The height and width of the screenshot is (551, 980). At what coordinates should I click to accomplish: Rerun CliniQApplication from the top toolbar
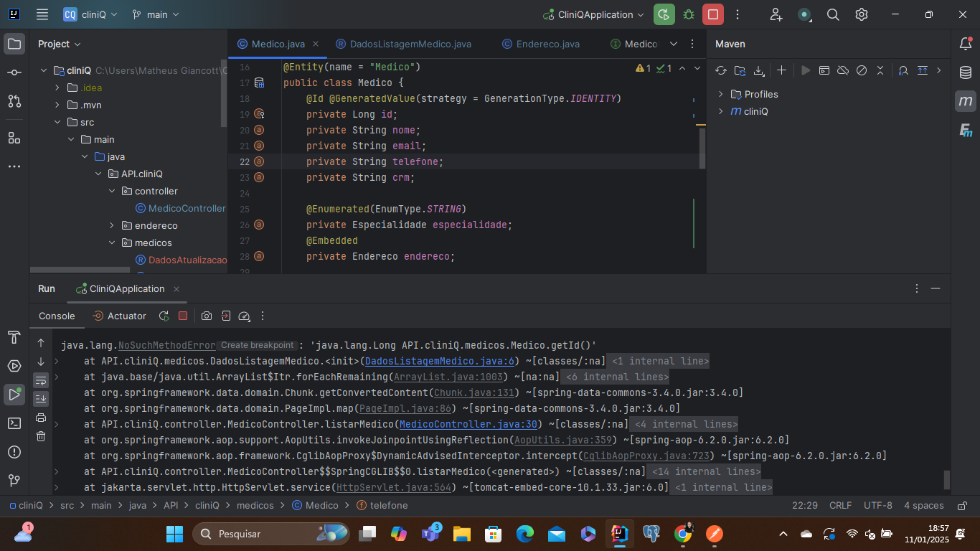point(664,14)
